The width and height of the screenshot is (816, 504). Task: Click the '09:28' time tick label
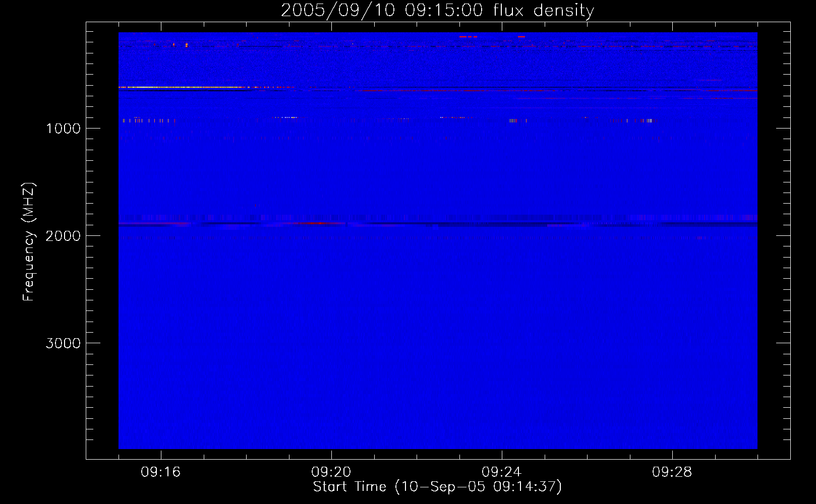[672, 472]
